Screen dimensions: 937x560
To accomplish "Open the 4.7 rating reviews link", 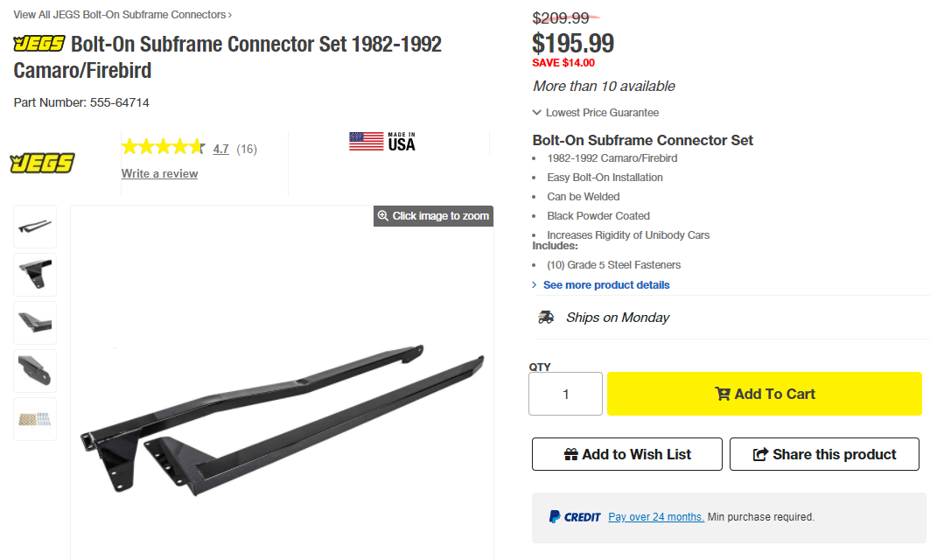I will 220,149.
